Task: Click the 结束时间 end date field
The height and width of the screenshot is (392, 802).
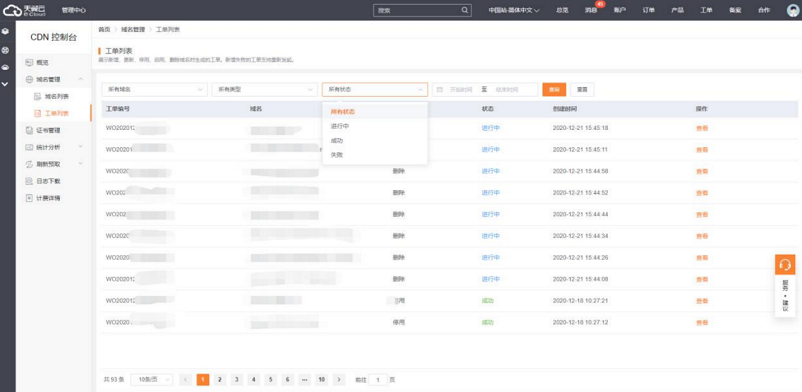Action: click(507, 90)
